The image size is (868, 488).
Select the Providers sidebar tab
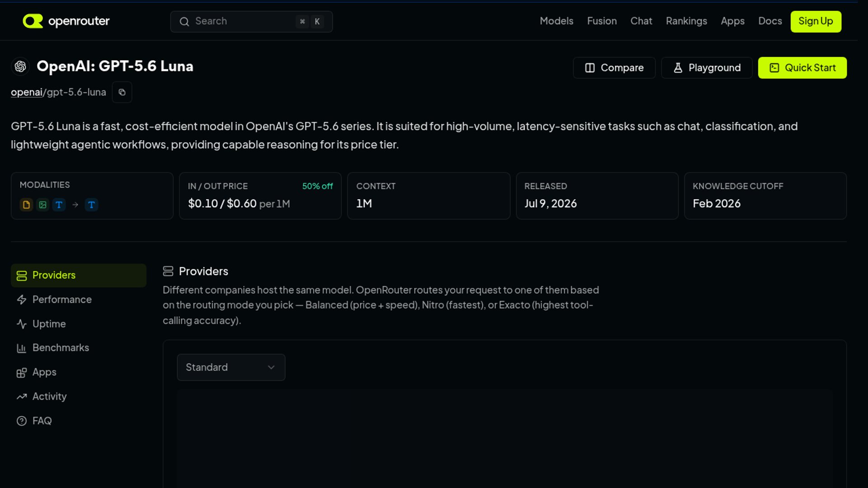click(79, 276)
